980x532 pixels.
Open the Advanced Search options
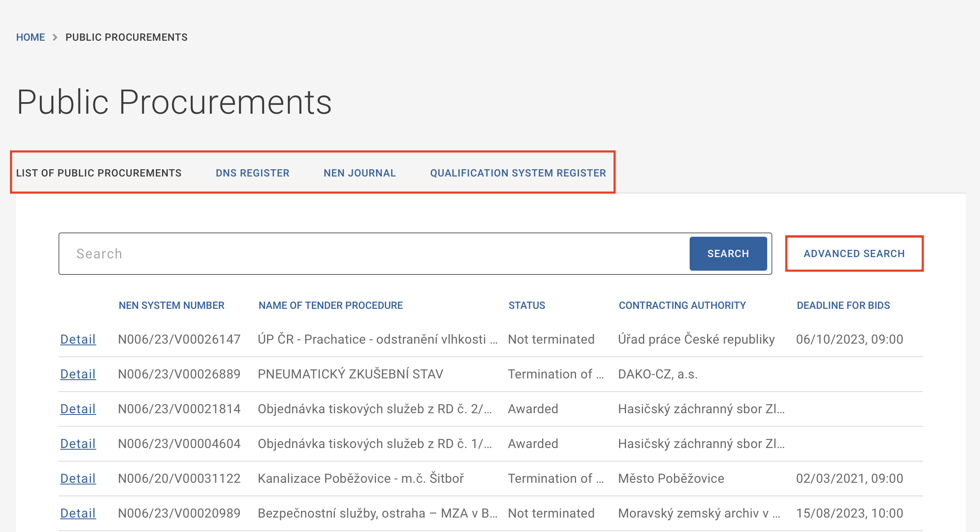coord(854,254)
